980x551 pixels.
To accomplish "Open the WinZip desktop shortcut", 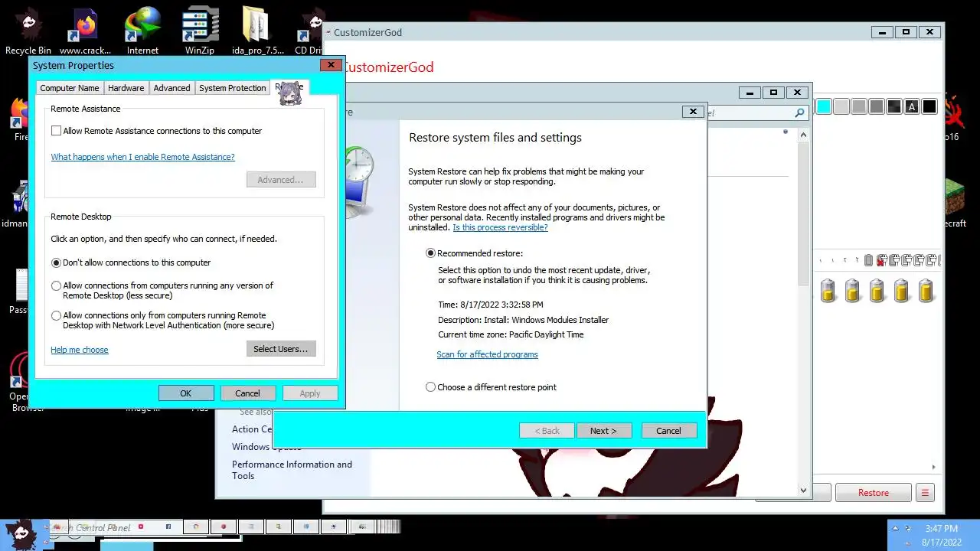I will pos(200,31).
